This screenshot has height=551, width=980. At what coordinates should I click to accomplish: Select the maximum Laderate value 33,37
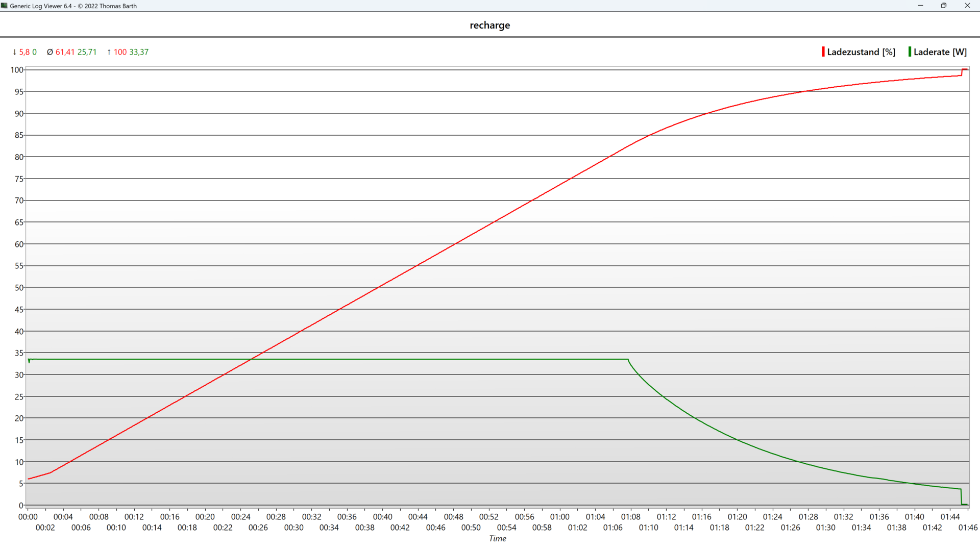(x=139, y=52)
